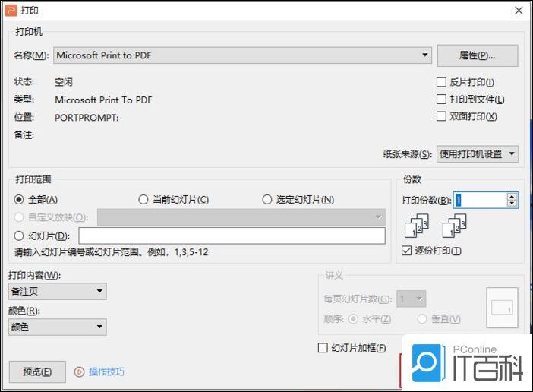Click the Preview button
Viewport: 533px width, 392px height.
pos(37,372)
